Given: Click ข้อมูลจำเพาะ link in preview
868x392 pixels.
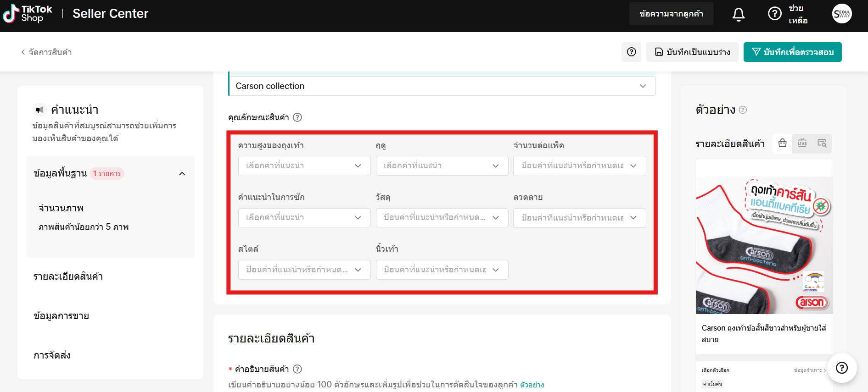Looking at the screenshot, I should [809, 370].
